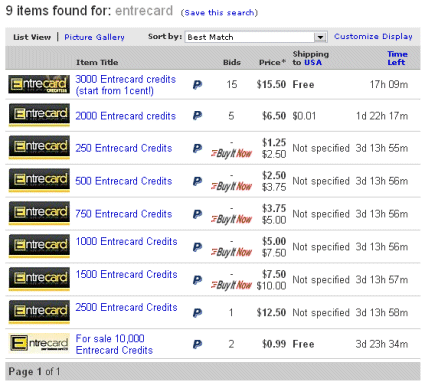
Task: Click the $12.50 price
Action: point(271,312)
